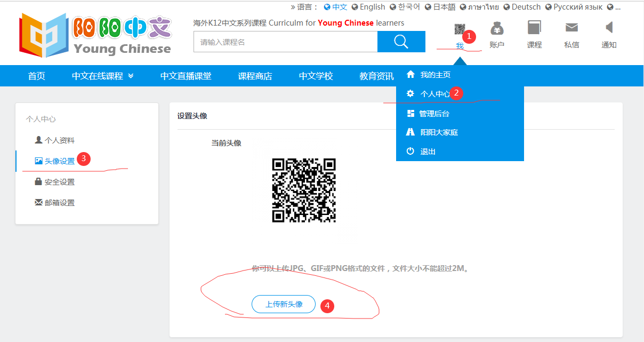
Task: Expand 中文在线课程 dropdown chevron
Action: coord(131,76)
